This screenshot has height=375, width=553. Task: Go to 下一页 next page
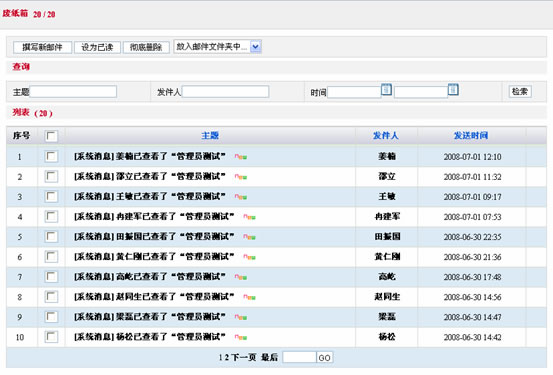coord(244,357)
